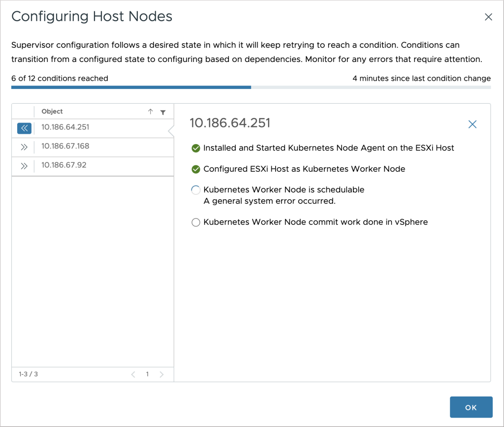The width and height of the screenshot is (504, 427).
Task: Click green check beside Configured ESXi Host
Action: coord(196,169)
